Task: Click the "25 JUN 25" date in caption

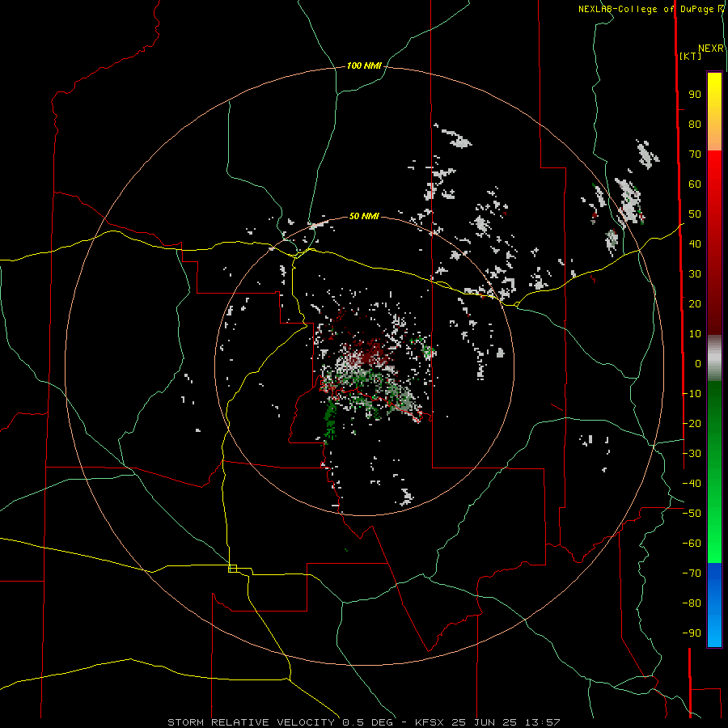Action: 485,722
